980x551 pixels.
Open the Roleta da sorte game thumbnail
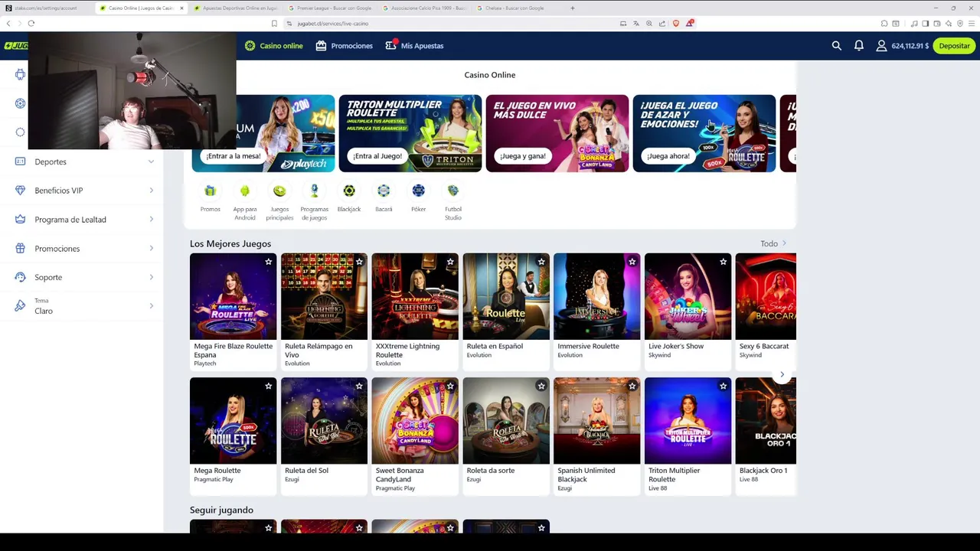tap(506, 421)
